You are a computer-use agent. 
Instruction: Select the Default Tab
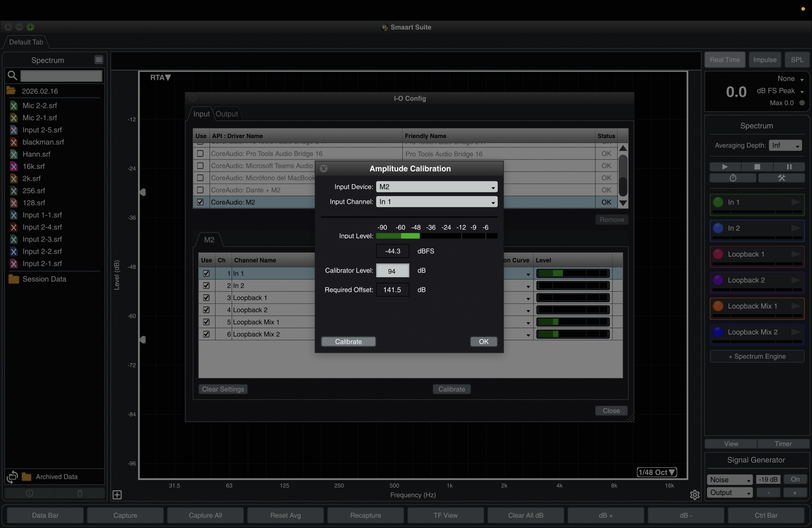26,42
